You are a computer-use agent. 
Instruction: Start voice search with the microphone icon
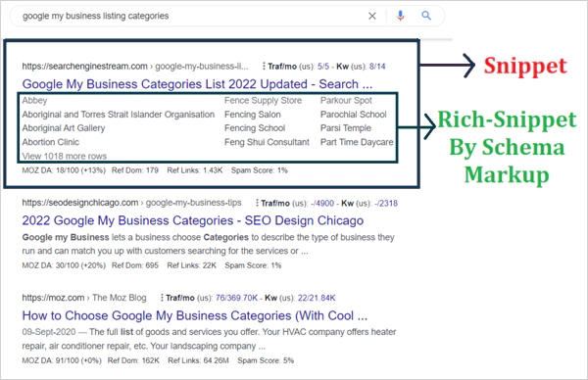coord(401,16)
